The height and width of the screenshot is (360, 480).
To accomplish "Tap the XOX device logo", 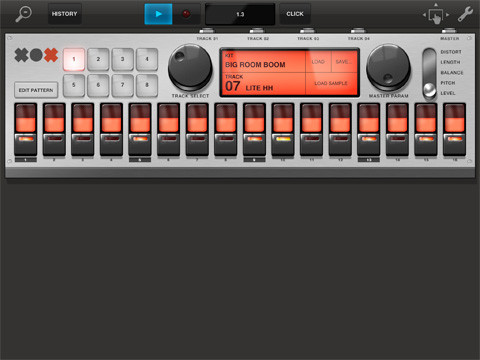I will point(36,55).
